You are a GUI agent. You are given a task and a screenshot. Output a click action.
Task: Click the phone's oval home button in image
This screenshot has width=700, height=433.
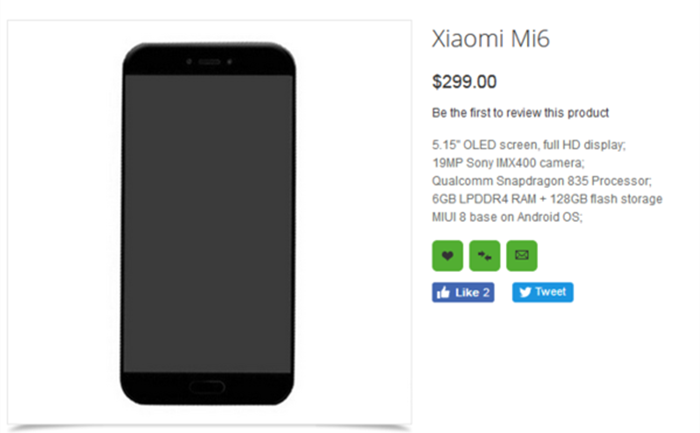[207, 387]
